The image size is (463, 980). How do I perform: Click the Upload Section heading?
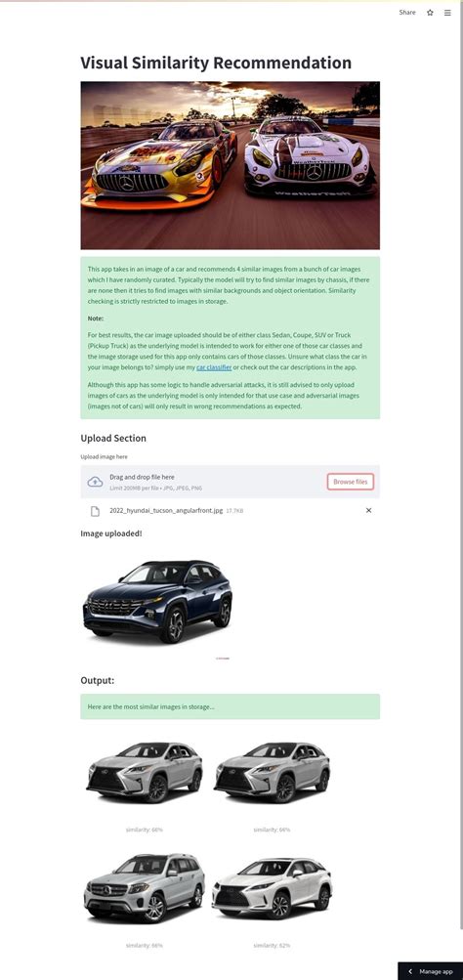point(113,438)
